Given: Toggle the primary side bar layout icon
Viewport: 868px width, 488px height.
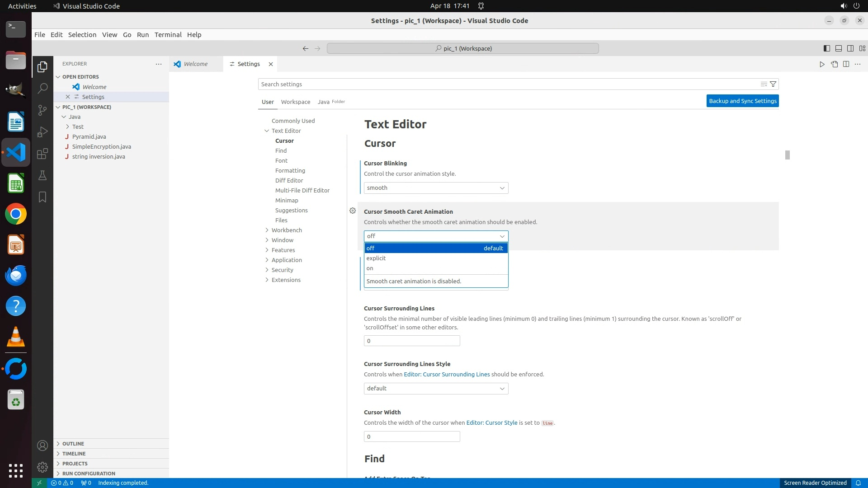Looking at the screenshot, I should point(826,48).
